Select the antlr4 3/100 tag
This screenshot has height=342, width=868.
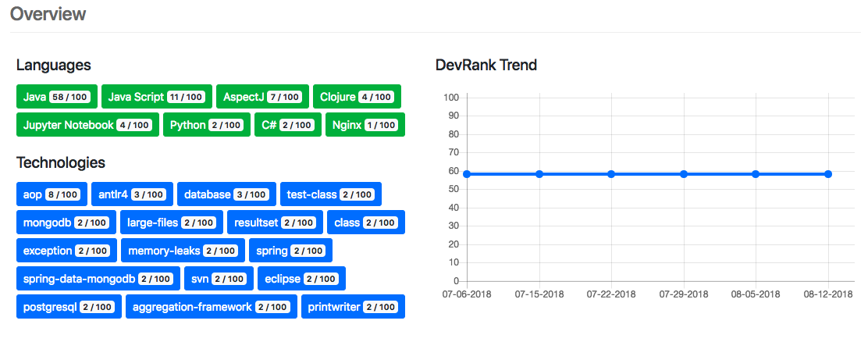point(132,194)
